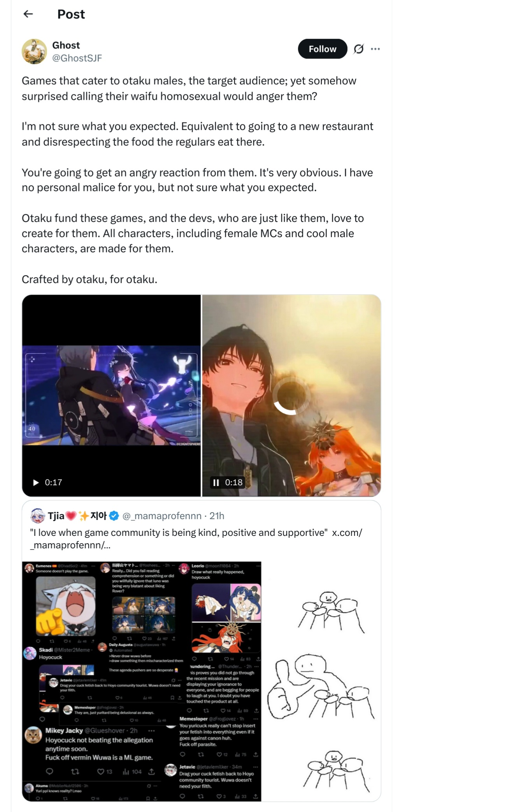Open the three-dot more options menu
516x812 pixels.
coord(375,49)
